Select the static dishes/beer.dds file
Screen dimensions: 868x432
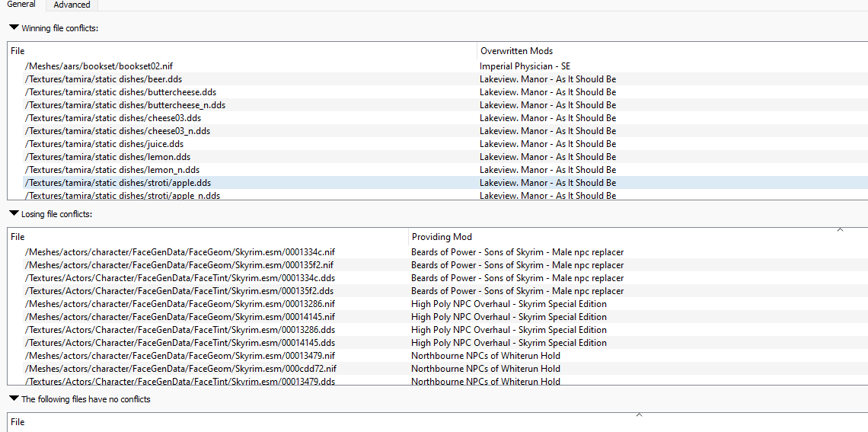click(103, 79)
